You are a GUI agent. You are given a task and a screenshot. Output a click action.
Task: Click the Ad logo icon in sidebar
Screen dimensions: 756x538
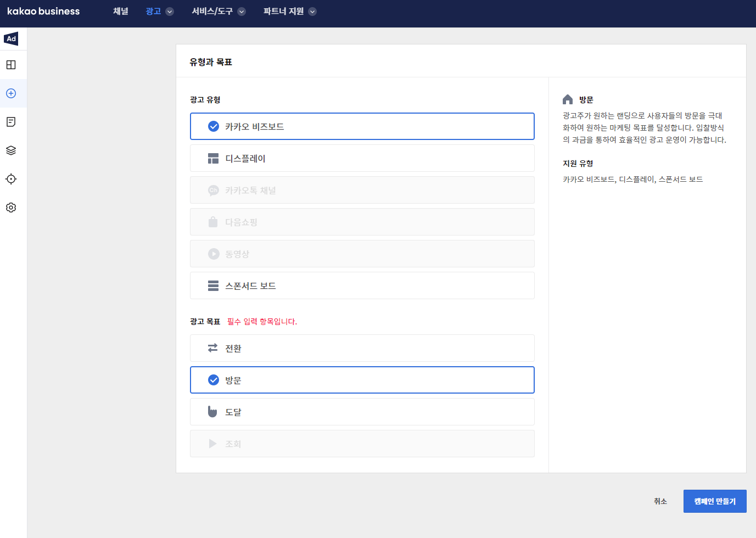tap(11, 38)
